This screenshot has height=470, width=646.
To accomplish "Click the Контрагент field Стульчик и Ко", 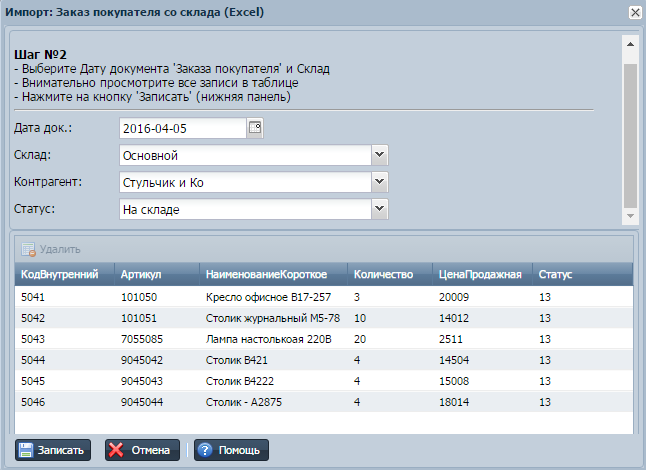I will pos(246,182).
